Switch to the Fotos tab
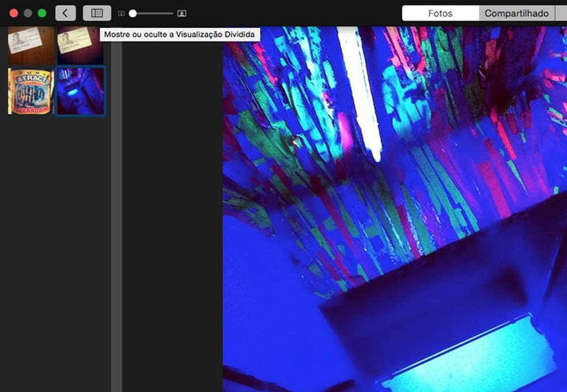This screenshot has height=392, width=567. pyautogui.click(x=440, y=13)
